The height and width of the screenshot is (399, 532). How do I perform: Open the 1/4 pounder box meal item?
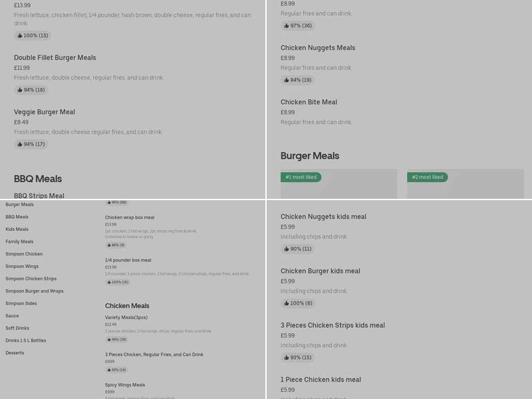click(x=128, y=260)
